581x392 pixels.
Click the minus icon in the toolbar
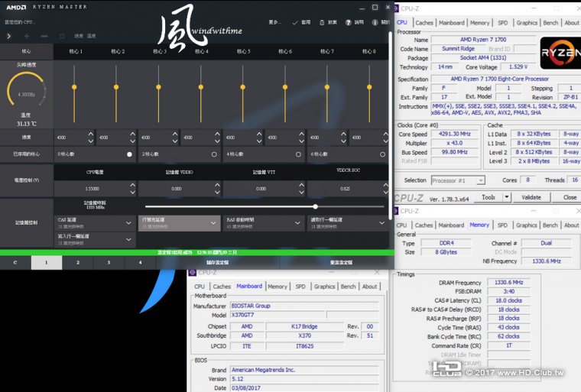[44, 36]
